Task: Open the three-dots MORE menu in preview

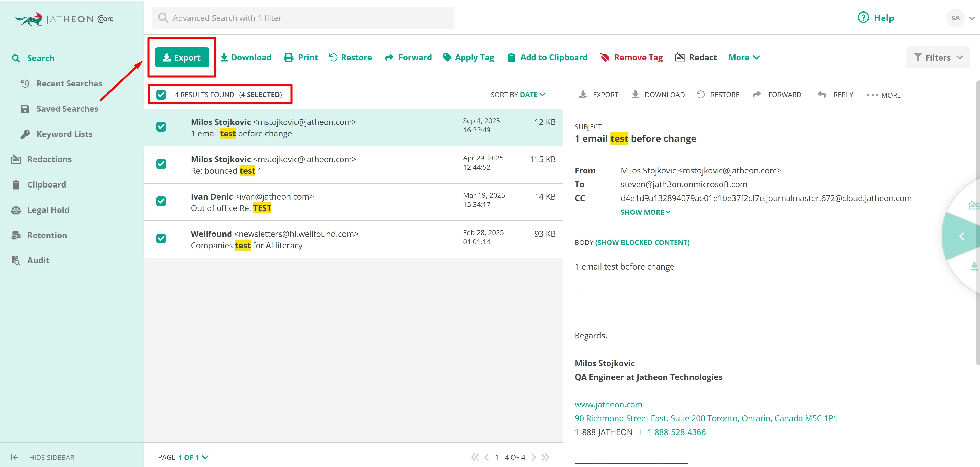Action: [883, 95]
